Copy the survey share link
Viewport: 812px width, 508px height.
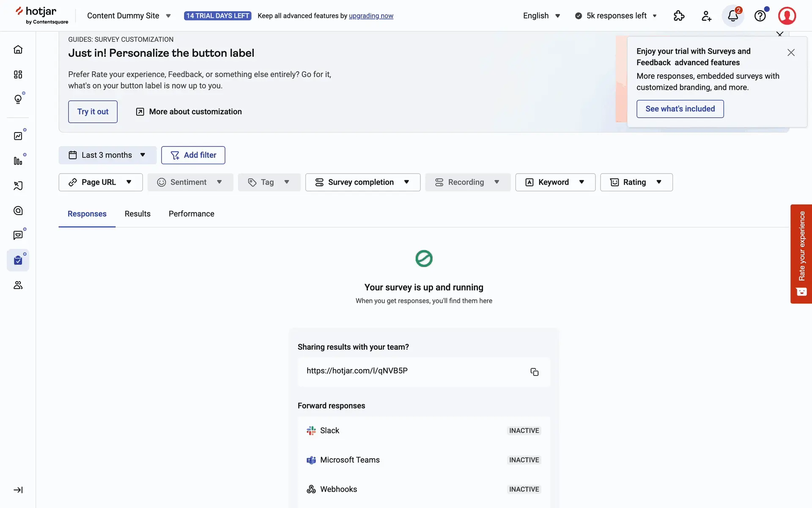coord(534,372)
